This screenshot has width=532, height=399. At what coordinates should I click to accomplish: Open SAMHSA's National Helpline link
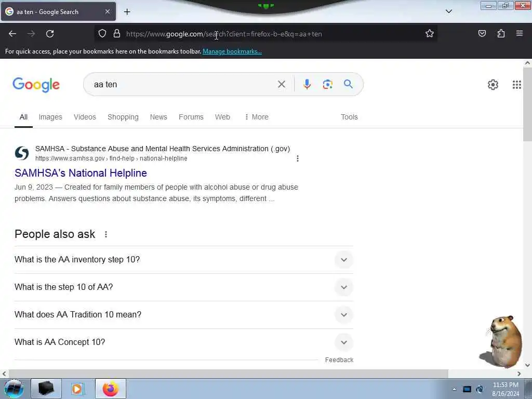click(x=81, y=173)
